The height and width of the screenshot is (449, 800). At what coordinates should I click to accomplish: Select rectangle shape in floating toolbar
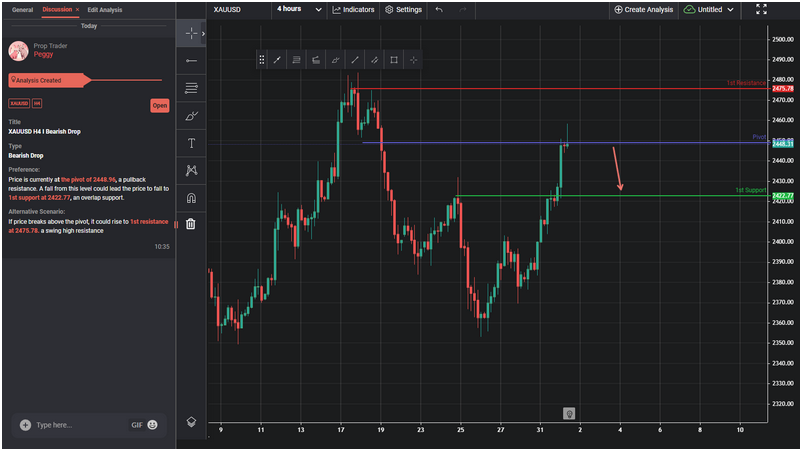click(x=394, y=60)
